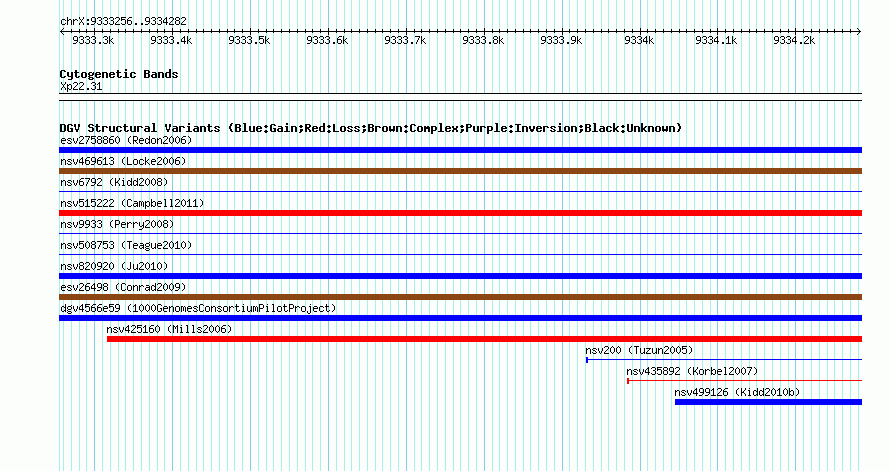The width and height of the screenshot is (890, 471).
Task: Click the Xp22.31 band label
Action: point(81,86)
